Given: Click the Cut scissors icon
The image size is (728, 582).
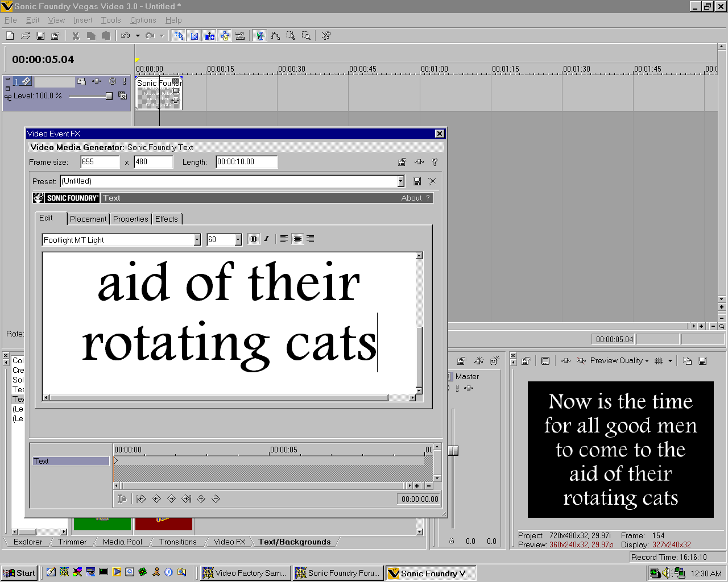Looking at the screenshot, I should [76, 36].
